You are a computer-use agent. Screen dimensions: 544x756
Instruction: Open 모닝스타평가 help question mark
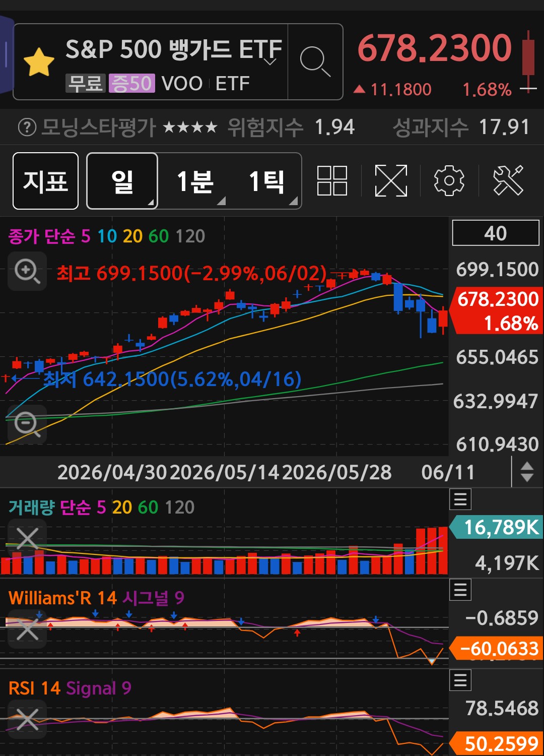(27, 127)
